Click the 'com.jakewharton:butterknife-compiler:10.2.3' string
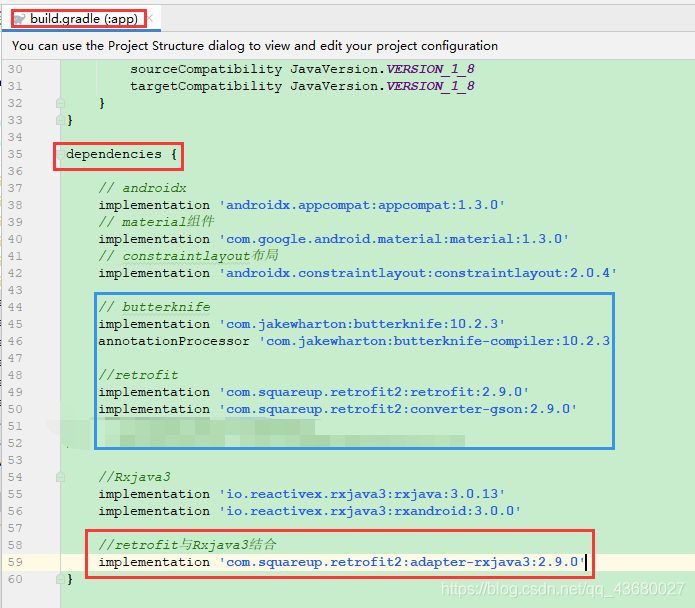Screen dimensions: 695x608 tap(434, 341)
